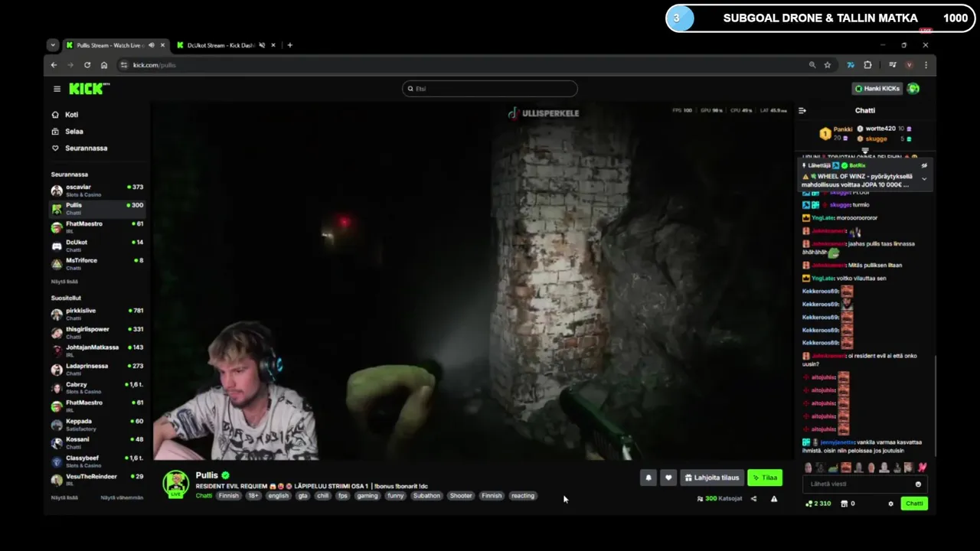Viewport: 980px width, 551px height.
Task: Click the Chatti category link below title
Action: (x=204, y=496)
